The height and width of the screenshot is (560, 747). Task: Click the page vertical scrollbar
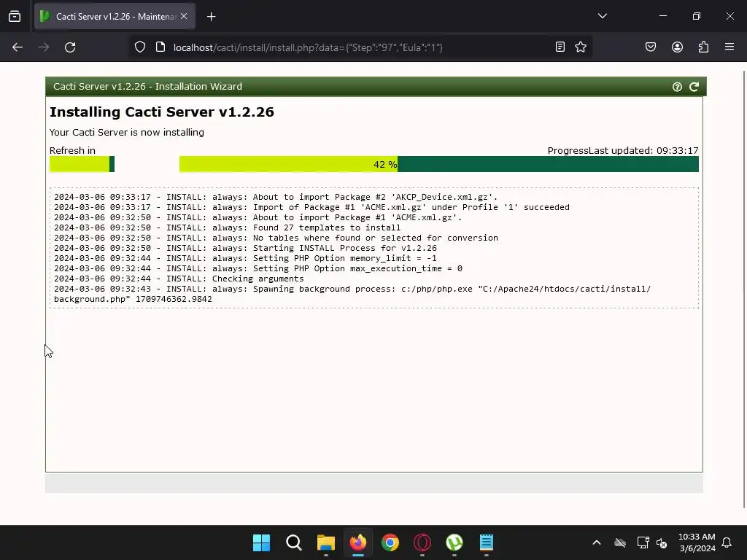pos(745,290)
